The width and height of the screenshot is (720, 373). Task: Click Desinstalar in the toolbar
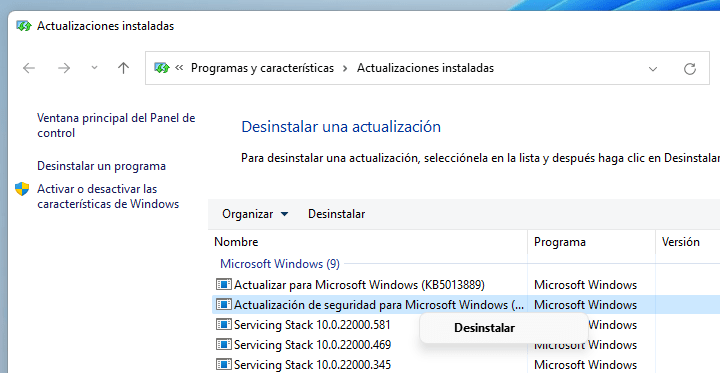point(337,214)
